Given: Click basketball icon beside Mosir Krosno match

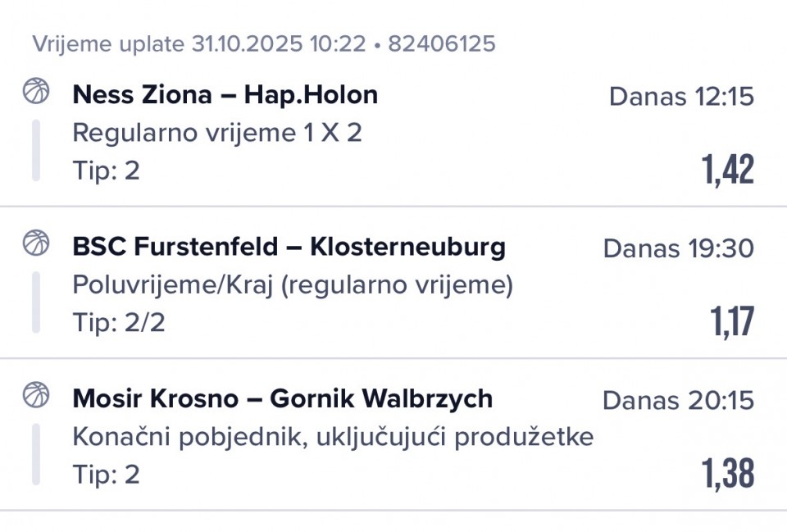Looking at the screenshot, I should click(x=36, y=394).
